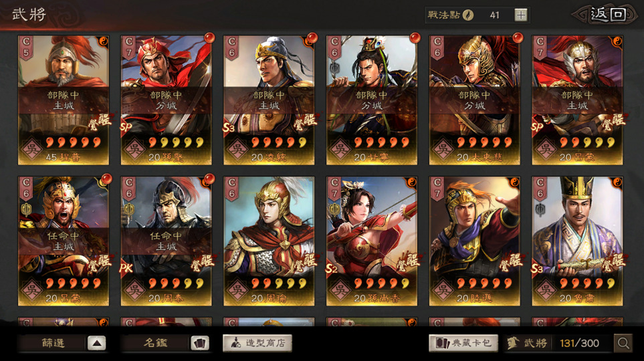Screen dimensions: 644x361
Task: Open the 篩選 filter menu
Action: point(53,343)
